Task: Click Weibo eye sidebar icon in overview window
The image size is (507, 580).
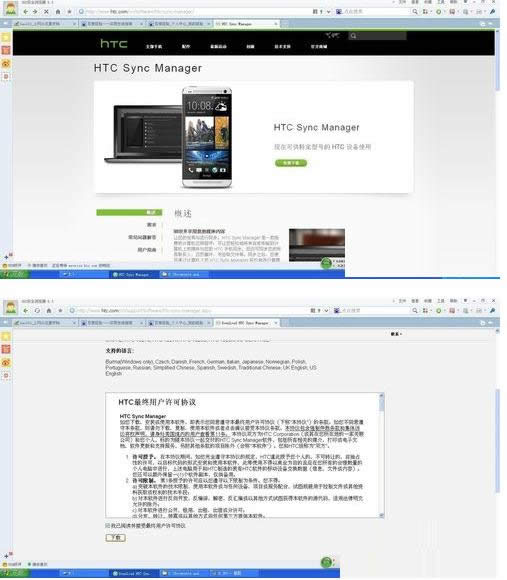Action: pos(6,64)
